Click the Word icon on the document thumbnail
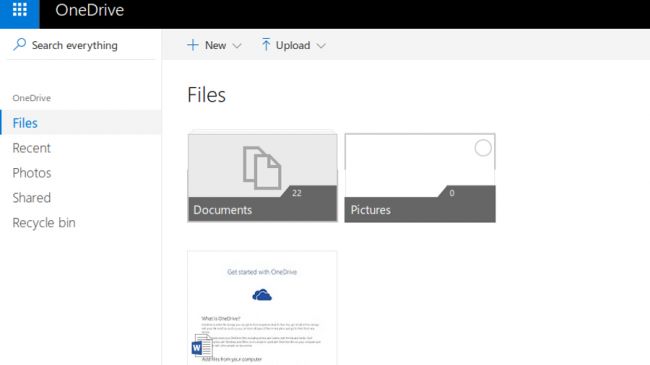 click(202, 346)
